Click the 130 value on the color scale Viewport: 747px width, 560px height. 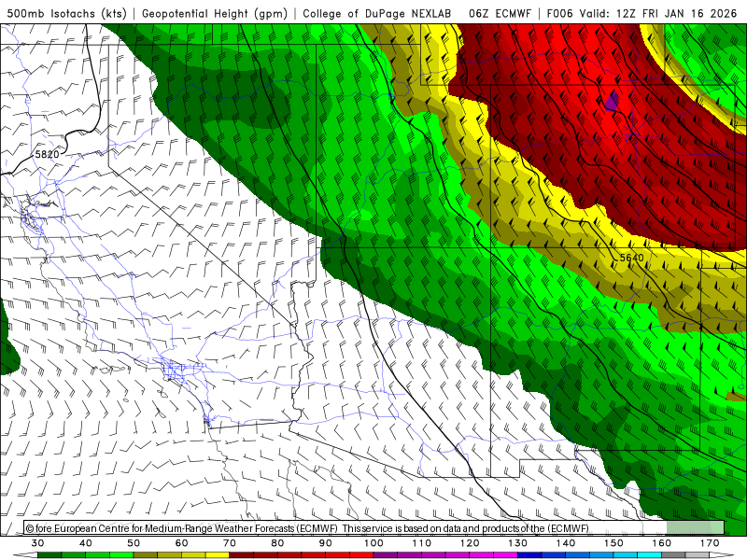(517, 543)
